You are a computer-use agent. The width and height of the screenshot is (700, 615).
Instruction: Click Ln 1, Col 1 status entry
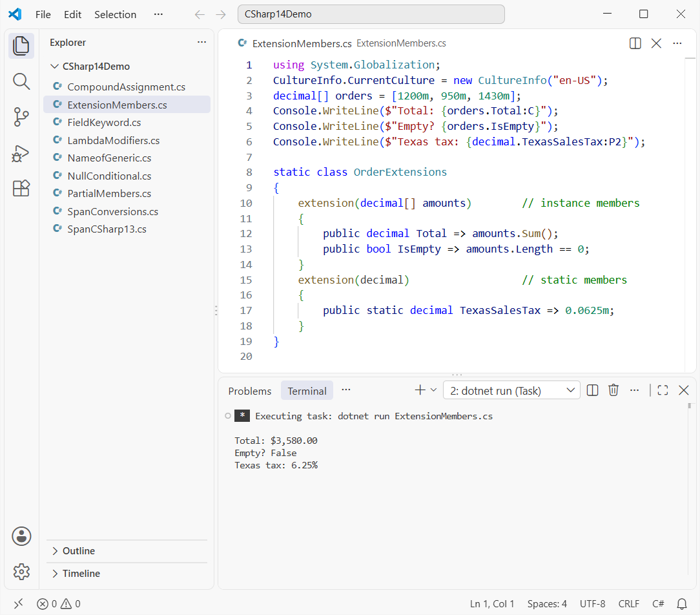click(492, 604)
